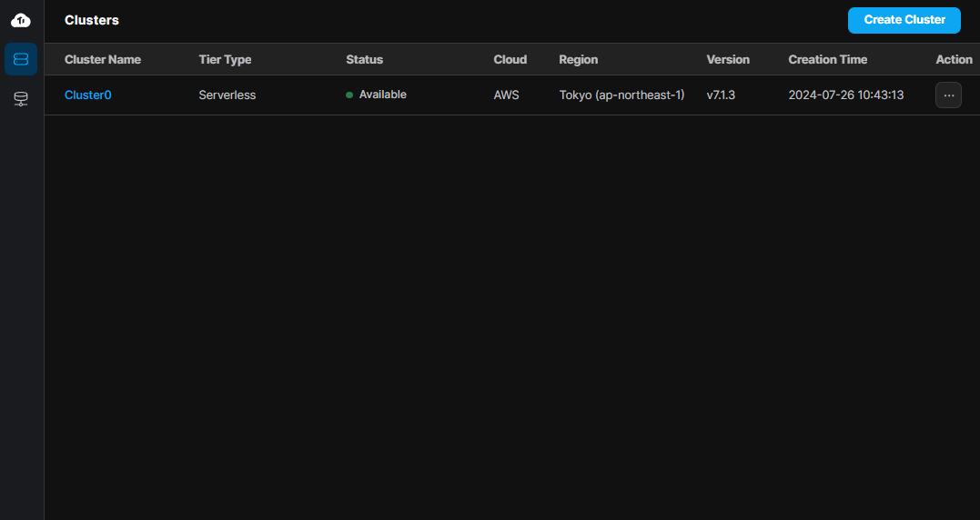The height and width of the screenshot is (520, 980).
Task: Click the v7.1.3 version cell
Action: (721, 95)
